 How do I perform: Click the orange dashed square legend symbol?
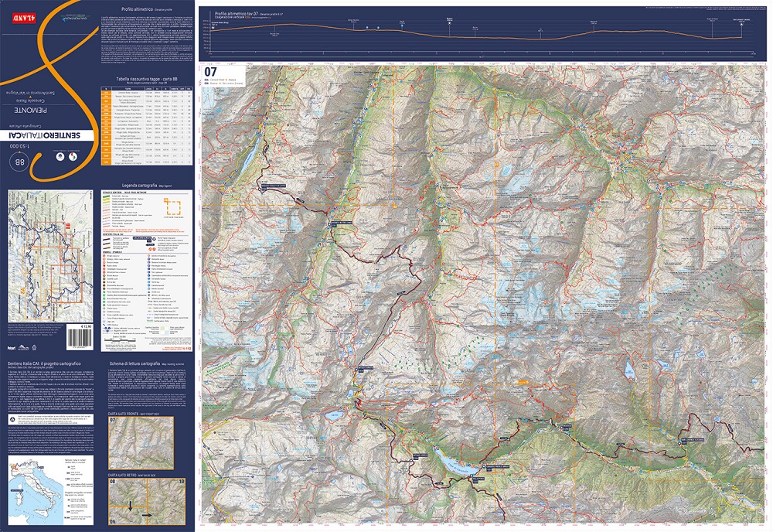tap(172, 206)
